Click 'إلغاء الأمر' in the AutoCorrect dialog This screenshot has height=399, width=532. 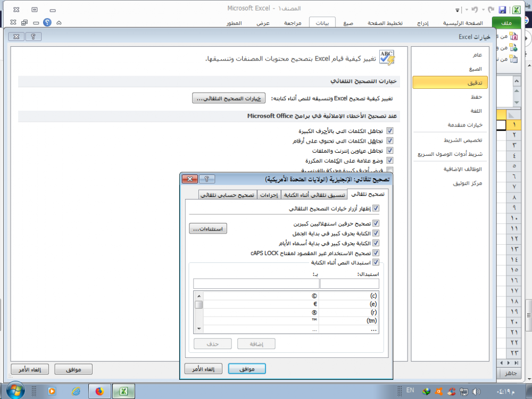(203, 369)
